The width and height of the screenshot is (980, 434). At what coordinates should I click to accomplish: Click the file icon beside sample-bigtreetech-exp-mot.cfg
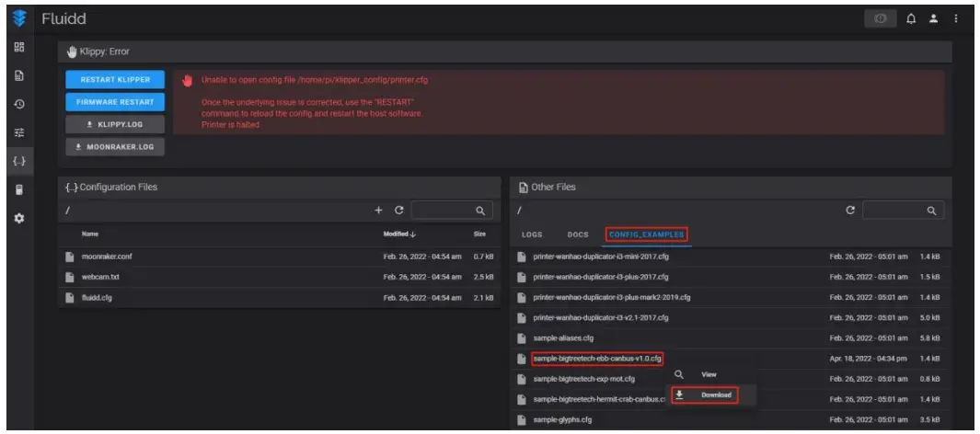[521, 379]
